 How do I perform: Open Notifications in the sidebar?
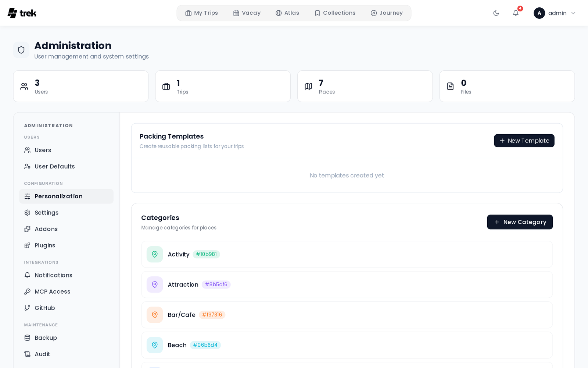[x=66, y=275]
